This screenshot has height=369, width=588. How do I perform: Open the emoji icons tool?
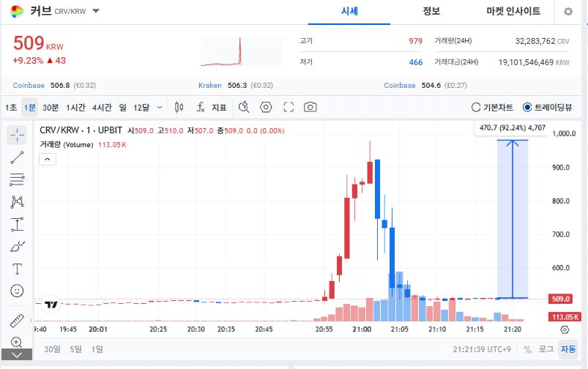[x=17, y=291]
